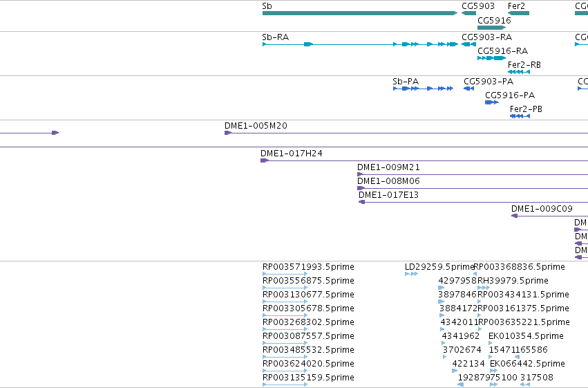The width and height of the screenshot is (588, 388).
Task: Click the Sb gene feature bar
Action: click(x=360, y=13)
